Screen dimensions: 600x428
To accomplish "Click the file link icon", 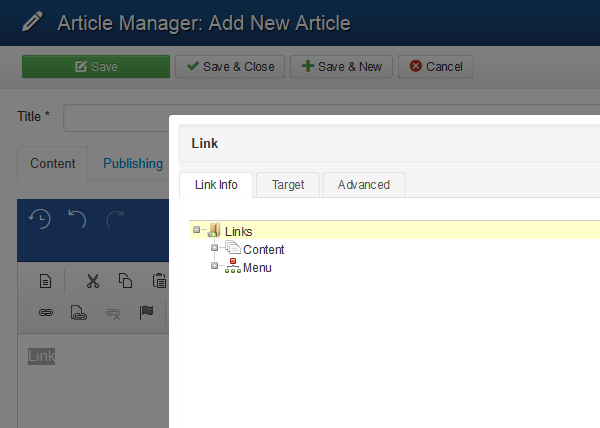I will tap(79, 312).
